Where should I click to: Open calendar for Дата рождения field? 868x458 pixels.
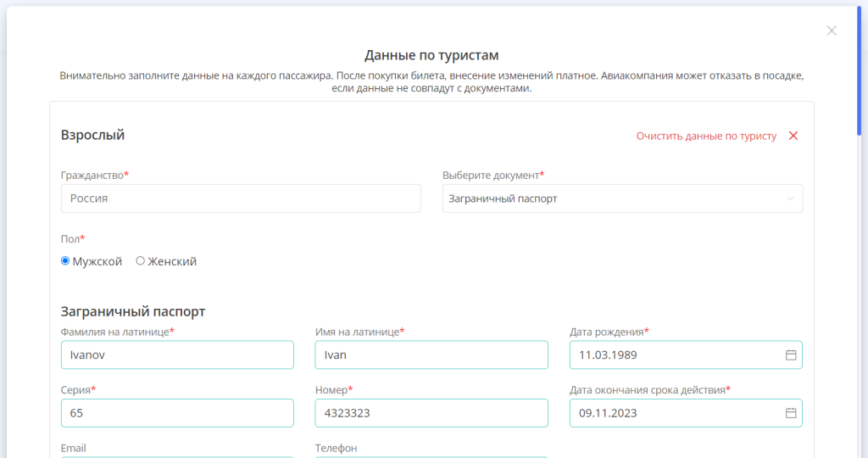point(791,355)
